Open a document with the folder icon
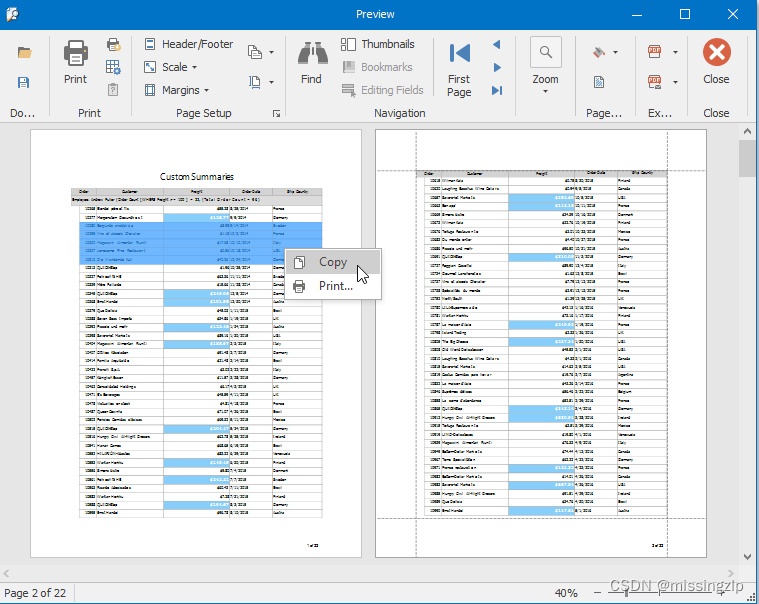The height and width of the screenshot is (604, 759). point(24,52)
